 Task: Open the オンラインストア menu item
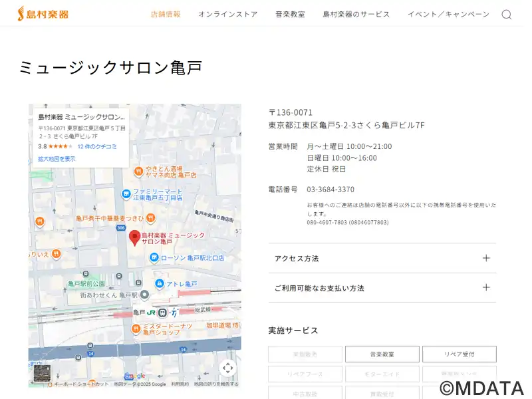point(227,14)
